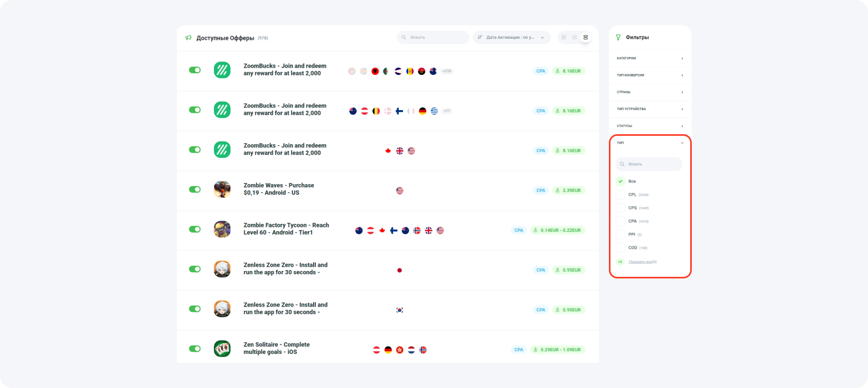Click the +210 more countries badge
Screen dimensions: 868x388
(447, 71)
